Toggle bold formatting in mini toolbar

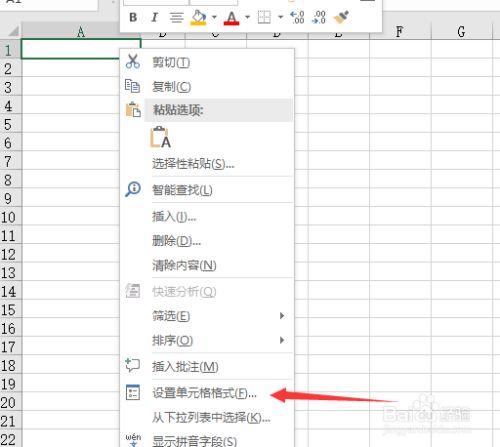(x=133, y=17)
